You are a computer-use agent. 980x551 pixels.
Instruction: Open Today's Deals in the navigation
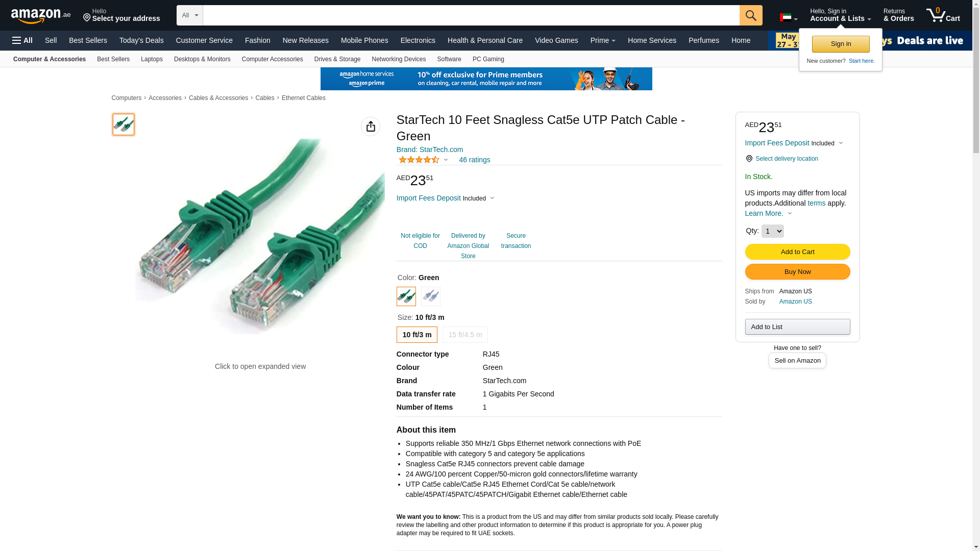(141, 40)
